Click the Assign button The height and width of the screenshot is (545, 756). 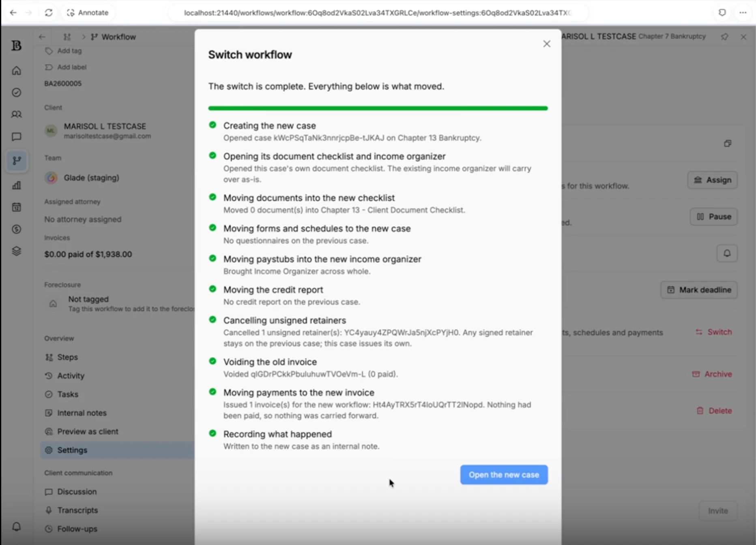pyautogui.click(x=712, y=180)
